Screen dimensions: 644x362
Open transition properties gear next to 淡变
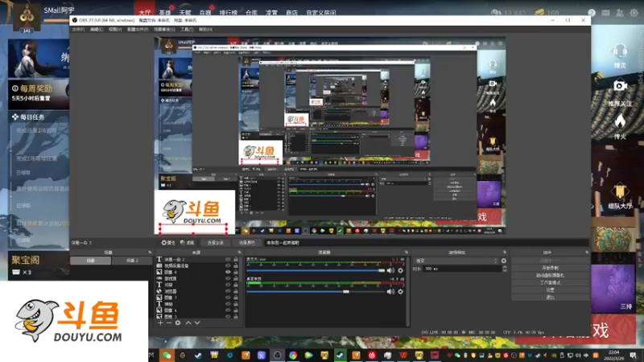pos(504,261)
